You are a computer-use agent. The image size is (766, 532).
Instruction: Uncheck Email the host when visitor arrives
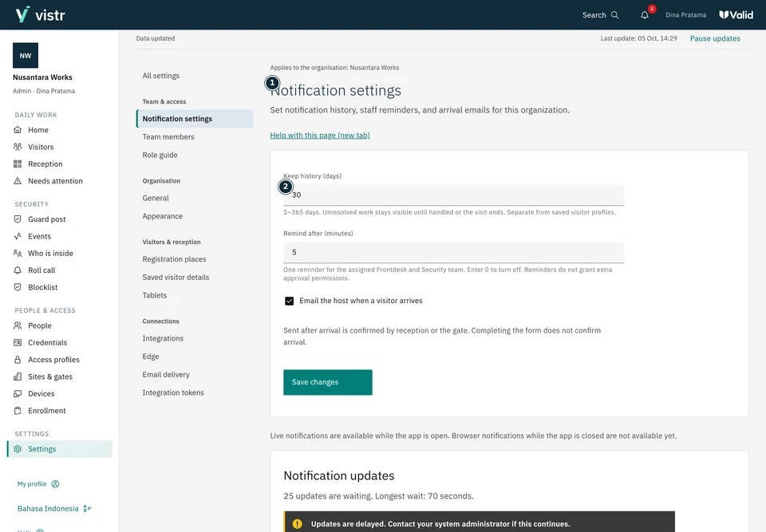tap(289, 301)
